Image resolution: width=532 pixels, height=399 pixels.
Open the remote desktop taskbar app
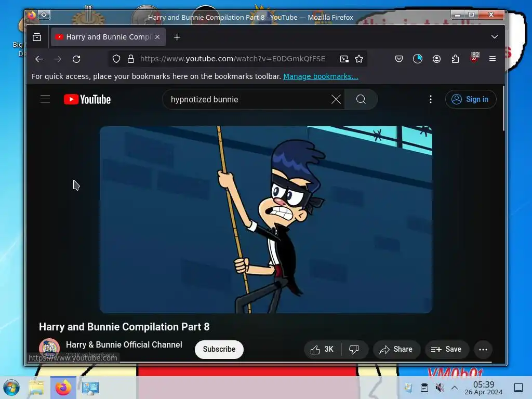pyautogui.click(x=90, y=388)
